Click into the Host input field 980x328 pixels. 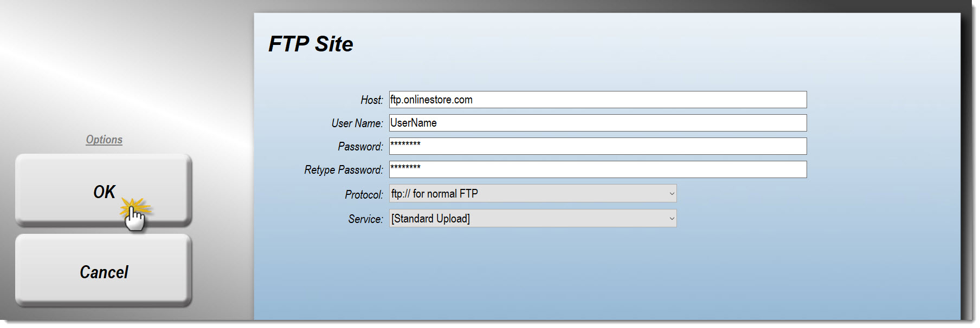(598, 100)
